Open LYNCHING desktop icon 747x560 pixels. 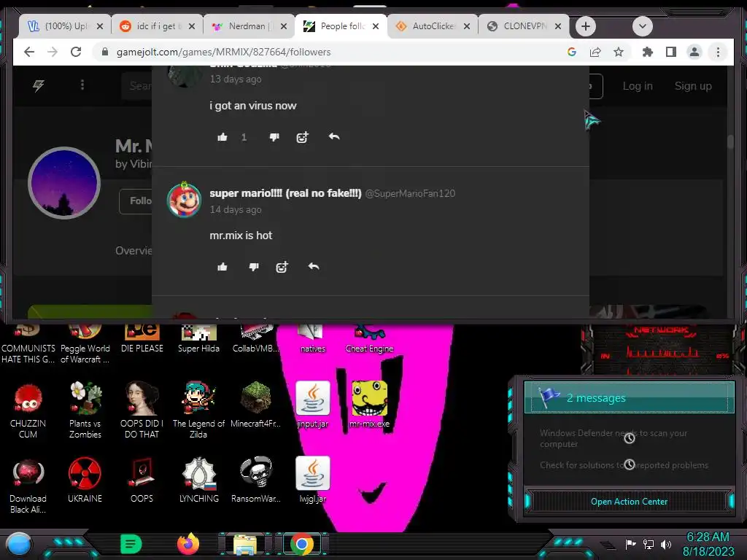[x=198, y=480]
